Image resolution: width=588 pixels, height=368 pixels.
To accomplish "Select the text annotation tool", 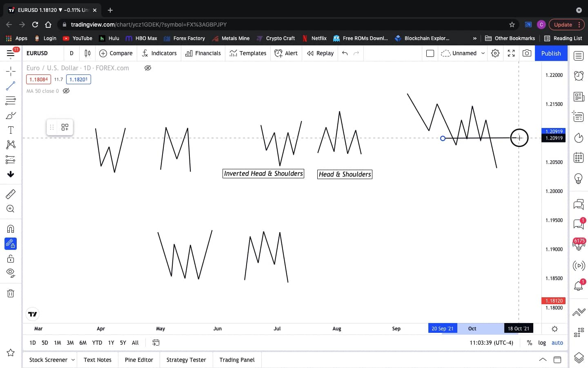I will coord(11,130).
